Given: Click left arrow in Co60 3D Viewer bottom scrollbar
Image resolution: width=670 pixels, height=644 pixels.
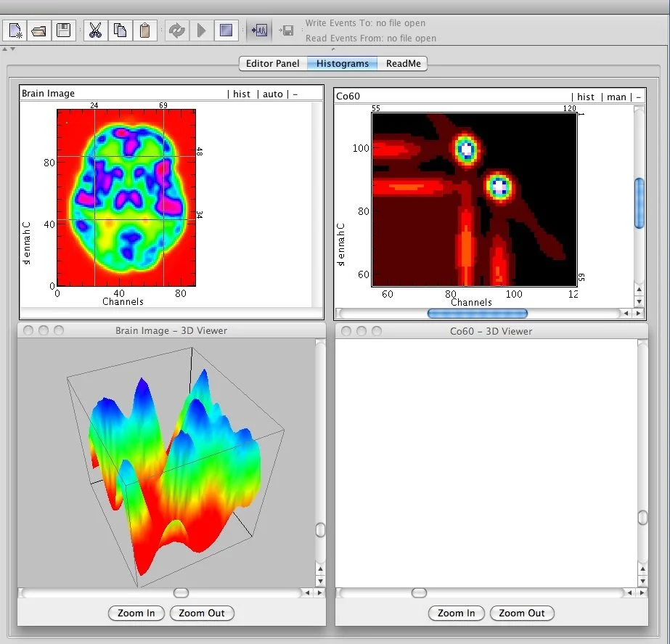Looking at the screenshot, I should point(629,592).
